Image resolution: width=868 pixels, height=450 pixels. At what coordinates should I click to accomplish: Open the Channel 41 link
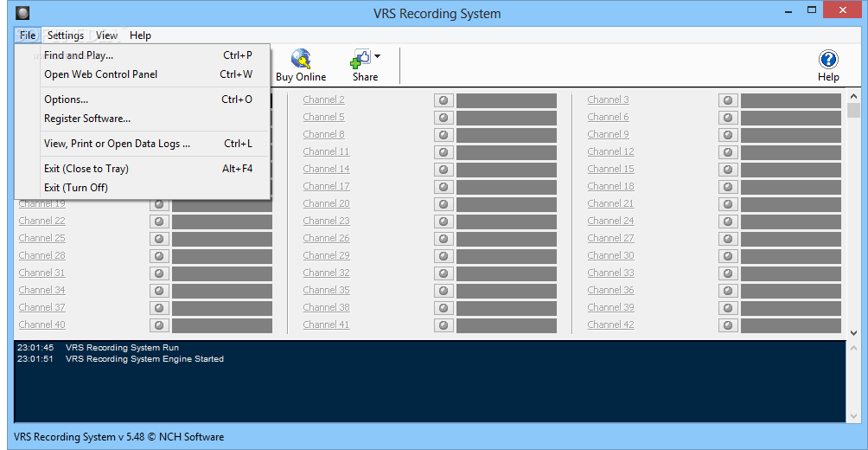point(327,325)
